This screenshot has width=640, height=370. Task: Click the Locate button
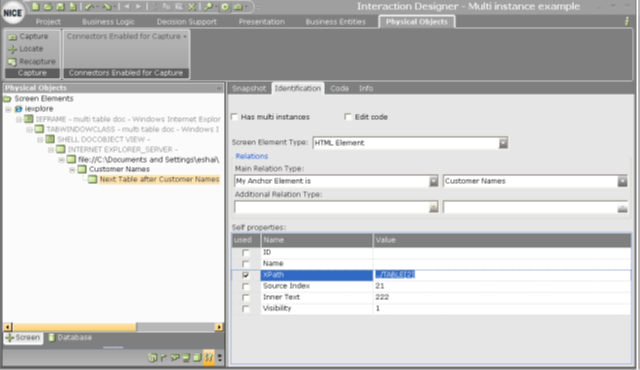click(x=26, y=49)
